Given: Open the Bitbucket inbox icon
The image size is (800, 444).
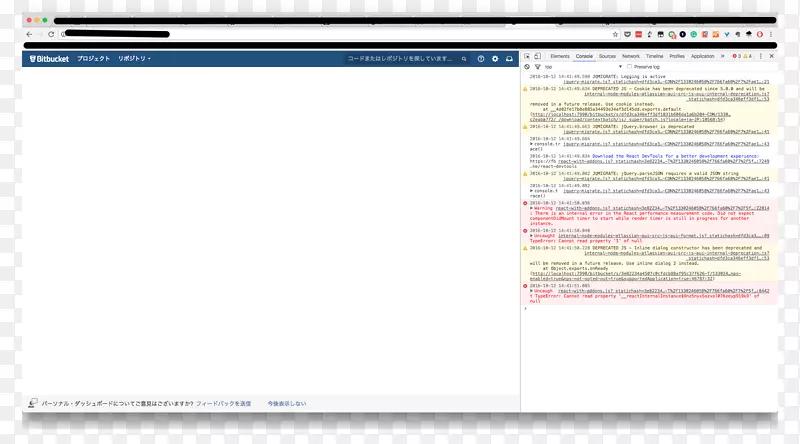Looking at the screenshot, I should coord(508,59).
